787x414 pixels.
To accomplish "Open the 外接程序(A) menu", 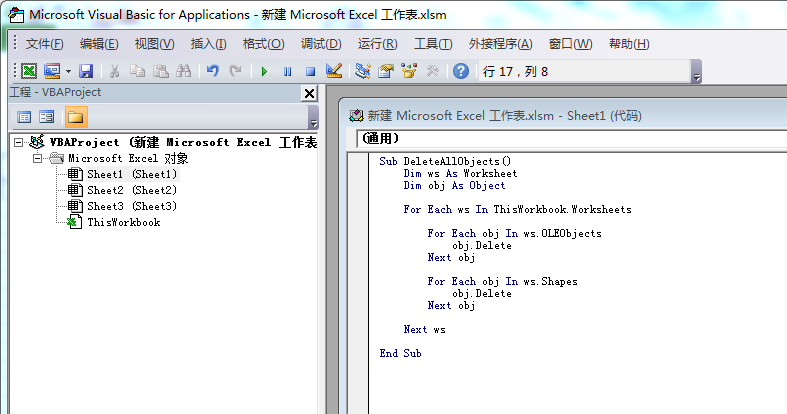I will point(500,44).
